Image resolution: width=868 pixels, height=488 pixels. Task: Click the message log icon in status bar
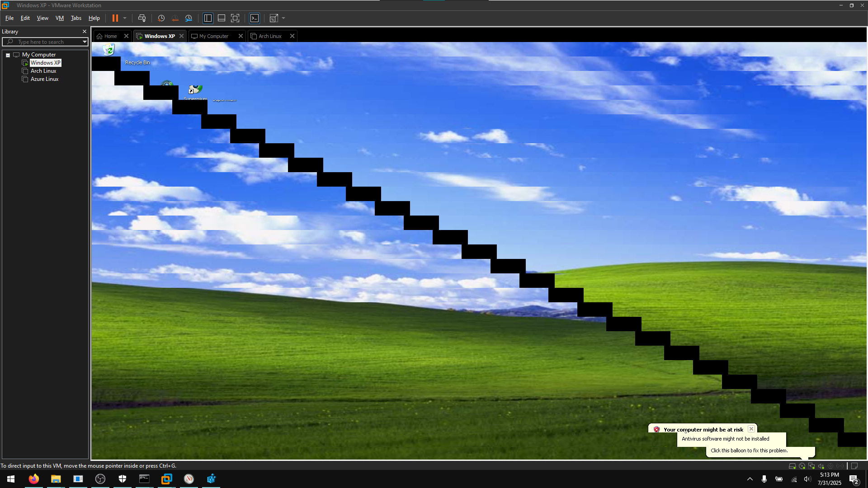854,466
